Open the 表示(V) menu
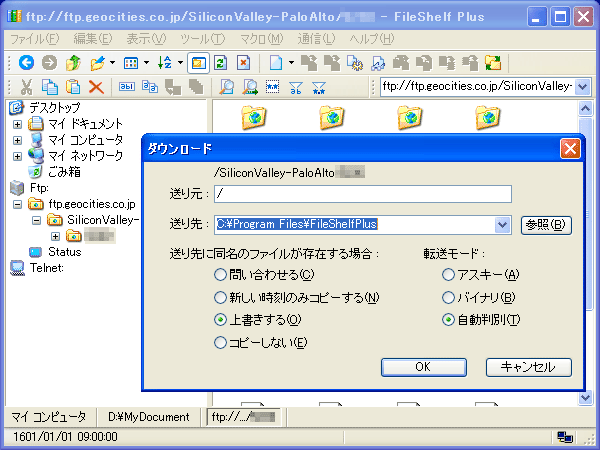The width and height of the screenshot is (600, 450). 146,39
